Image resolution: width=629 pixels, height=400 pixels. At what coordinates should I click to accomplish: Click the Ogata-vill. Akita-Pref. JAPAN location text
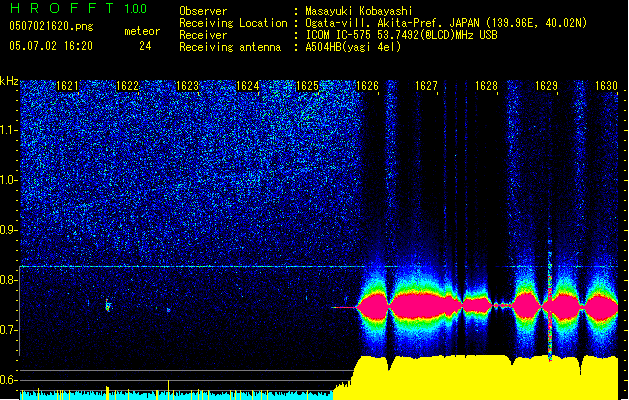click(446, 23)
